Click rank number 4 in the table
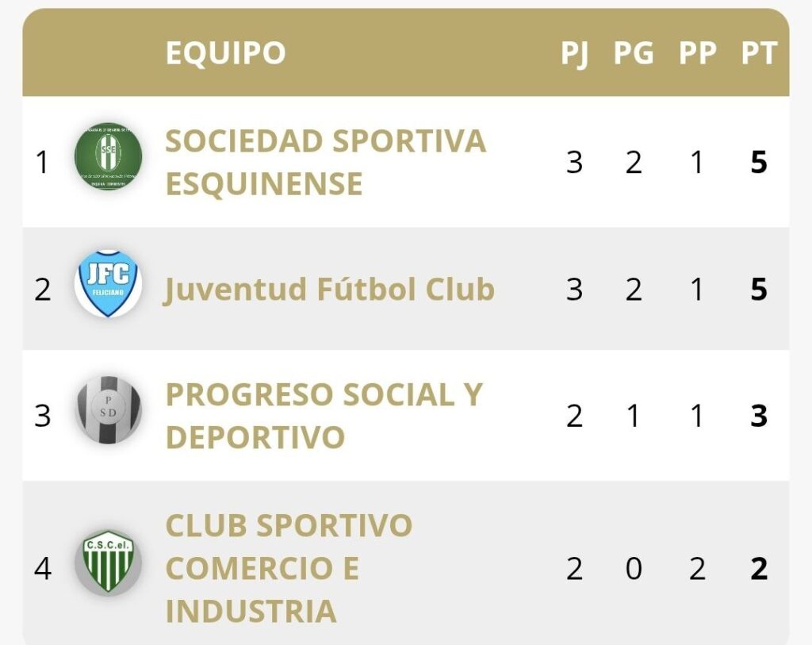The width and height of the screenshot is (812, 645). (x=42, y=569)
